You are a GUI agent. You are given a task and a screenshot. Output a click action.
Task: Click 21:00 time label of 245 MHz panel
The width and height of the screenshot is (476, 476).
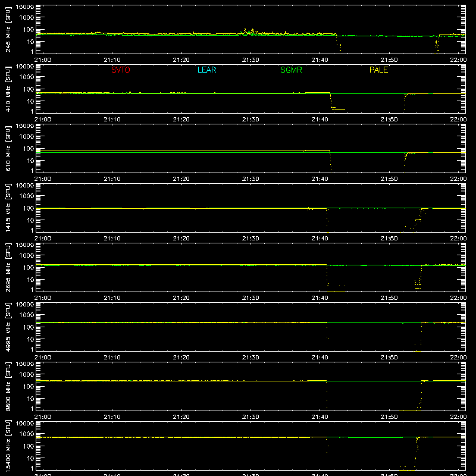click(43, 60)
